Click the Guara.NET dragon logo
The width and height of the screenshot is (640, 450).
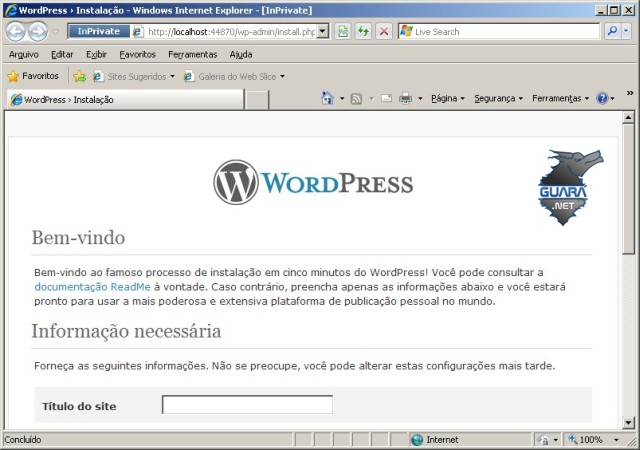point(570,187)
